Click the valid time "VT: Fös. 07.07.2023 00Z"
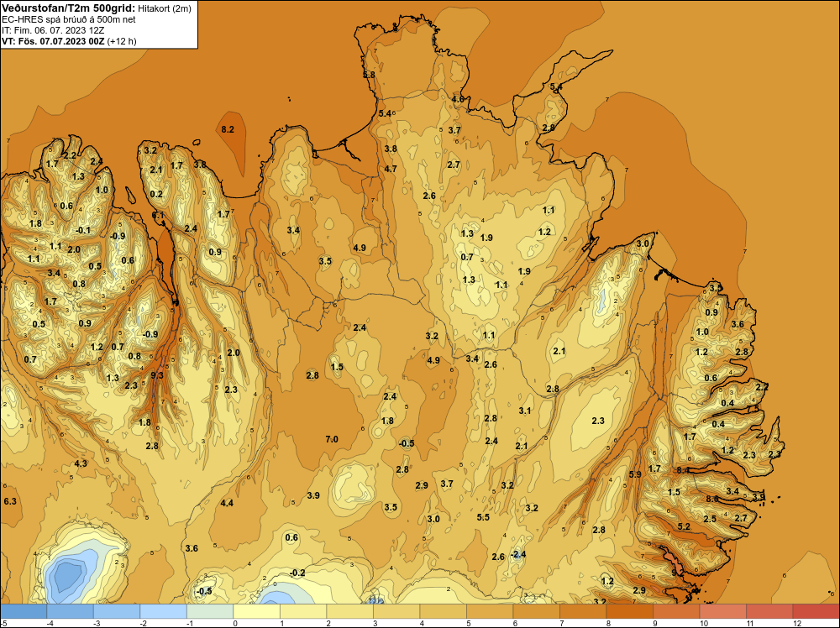Image resolution: width=840 pixels, height=628 pixels. 53,41
